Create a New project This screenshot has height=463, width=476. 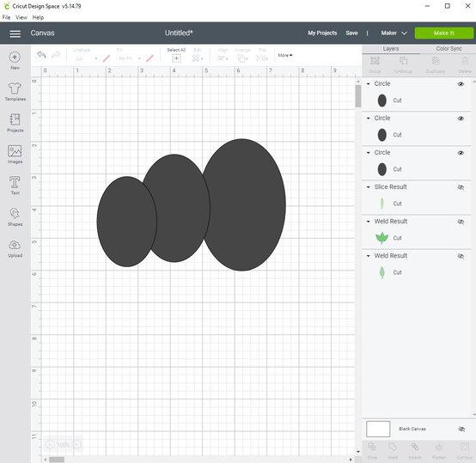[x=15, y=61]
